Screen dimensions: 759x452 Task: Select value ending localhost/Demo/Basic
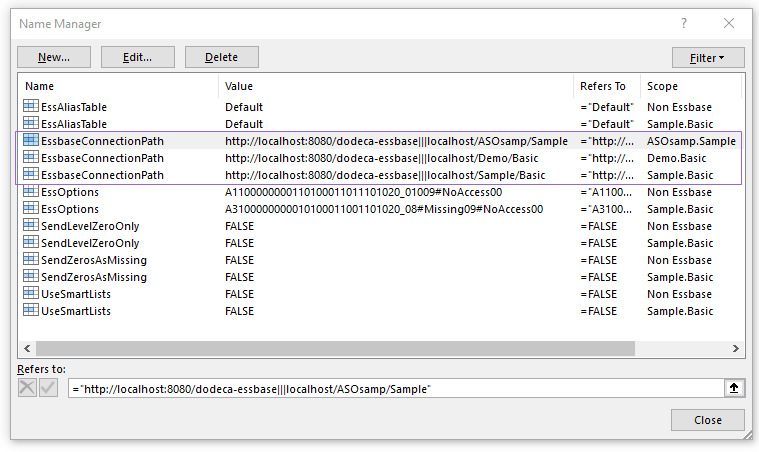coord(381,158)
